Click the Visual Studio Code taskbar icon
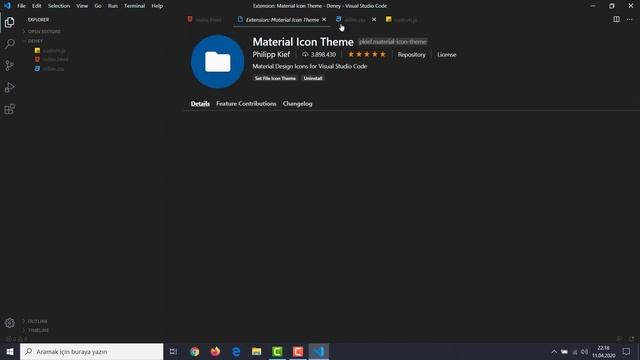Viewport: 640px width, 360px height. [x=319, y=351]
